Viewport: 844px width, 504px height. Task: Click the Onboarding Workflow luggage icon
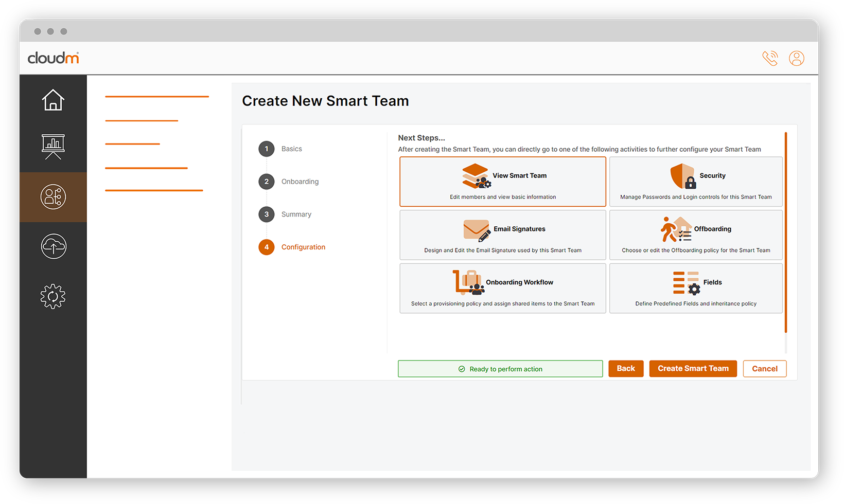pos(469,282)
